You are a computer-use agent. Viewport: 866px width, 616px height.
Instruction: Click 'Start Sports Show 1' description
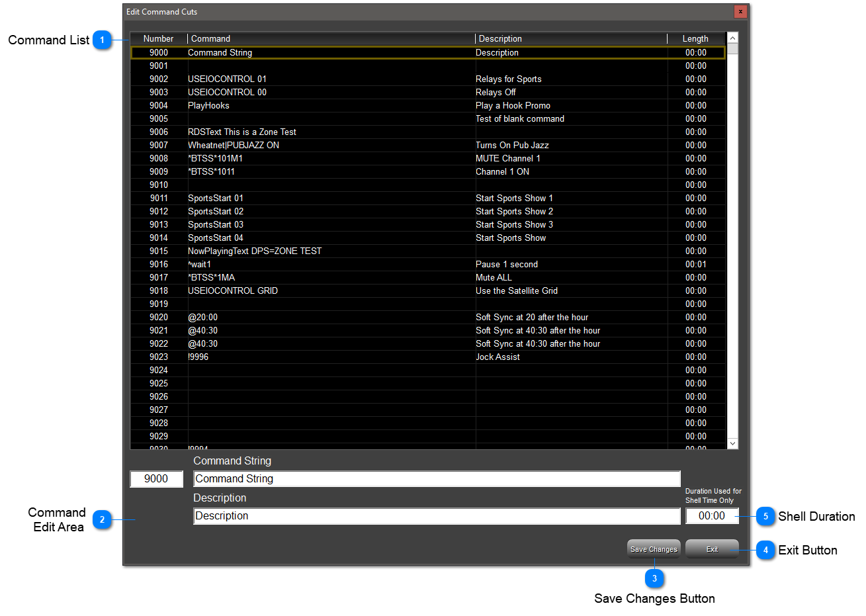click(x=514, y=198)
